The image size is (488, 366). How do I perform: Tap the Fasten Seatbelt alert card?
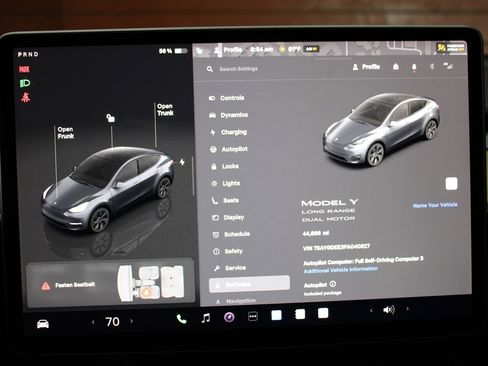[x=111, y=283]
